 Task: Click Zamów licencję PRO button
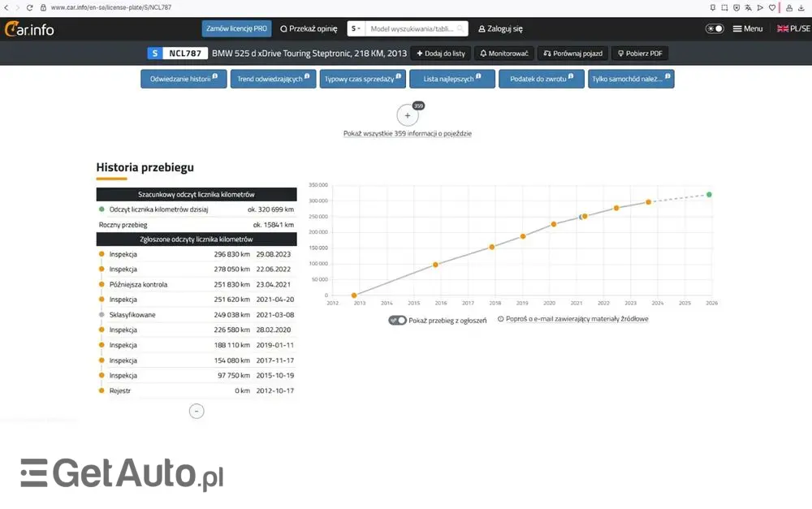236,28
